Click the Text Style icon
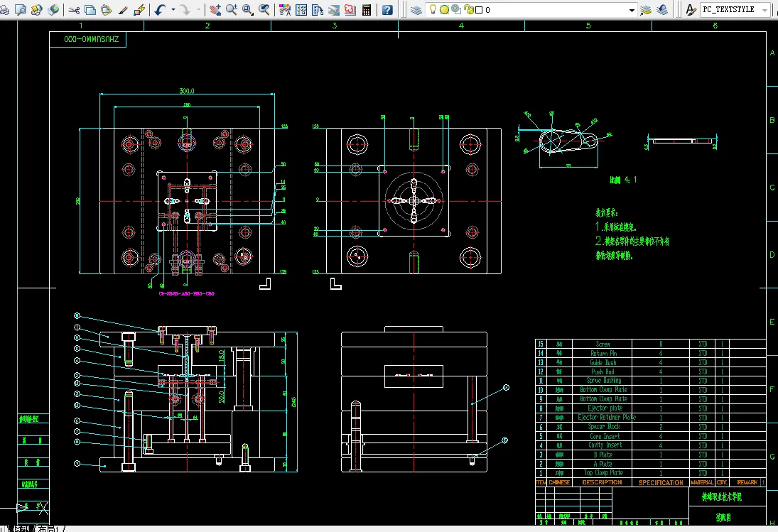The height and width of the screenshot is (532, 778). point(690,9)
